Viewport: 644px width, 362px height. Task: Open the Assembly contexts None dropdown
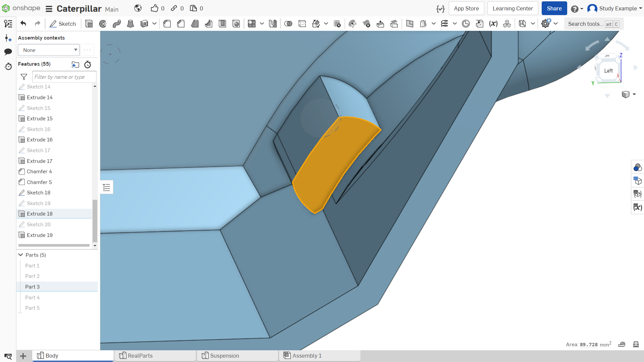coord(49,50)
